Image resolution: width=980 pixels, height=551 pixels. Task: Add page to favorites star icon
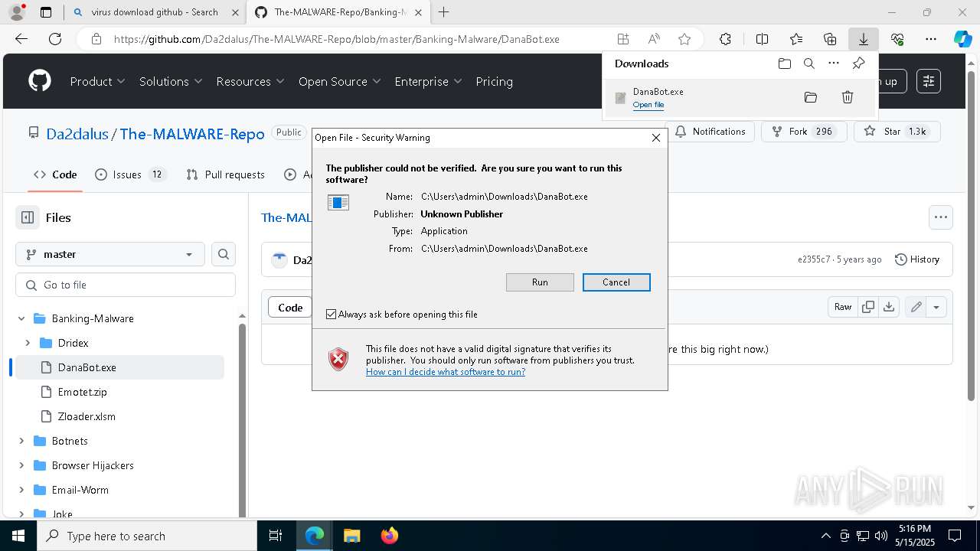coord(684,39)
